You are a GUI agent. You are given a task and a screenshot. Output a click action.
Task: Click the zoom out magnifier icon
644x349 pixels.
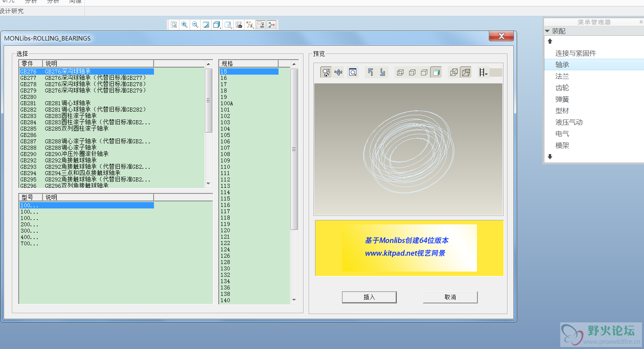pos(195,25)
